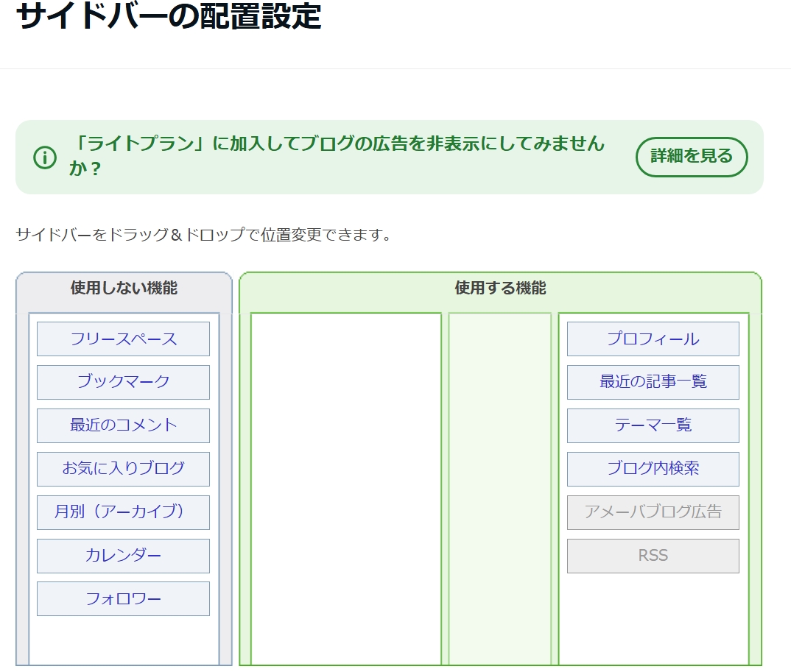The height and width of the screenshot is (672, 791).
Task: Click the カレンダー widget in unused features
Action: coord(122,556)
